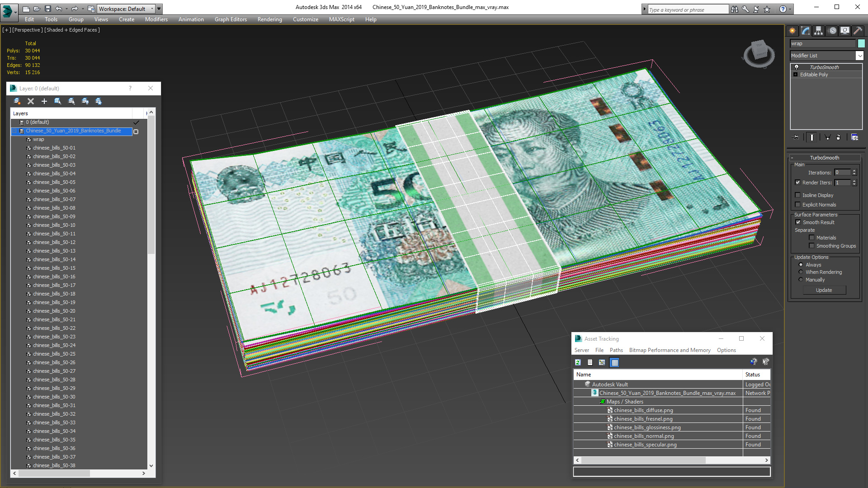Enable Separate by Materials checkbox

(811, 238)
